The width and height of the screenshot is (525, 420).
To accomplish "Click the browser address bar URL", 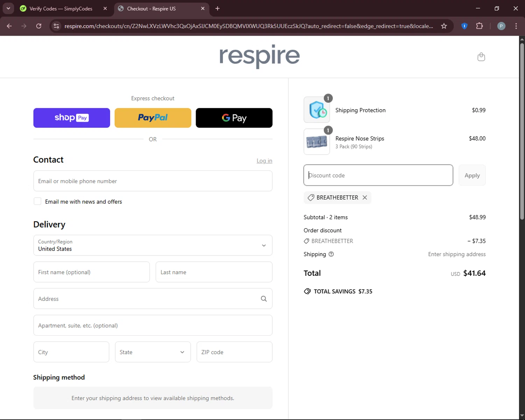I will (248, 26).
